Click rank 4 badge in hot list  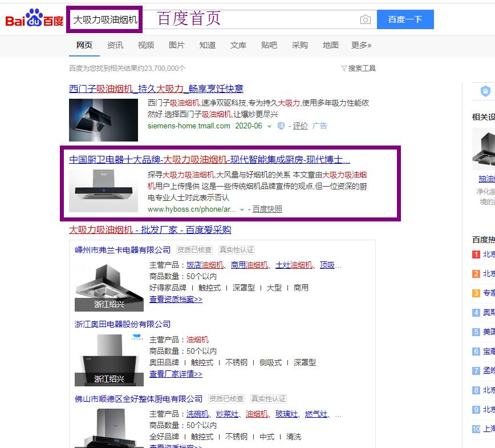476,313
